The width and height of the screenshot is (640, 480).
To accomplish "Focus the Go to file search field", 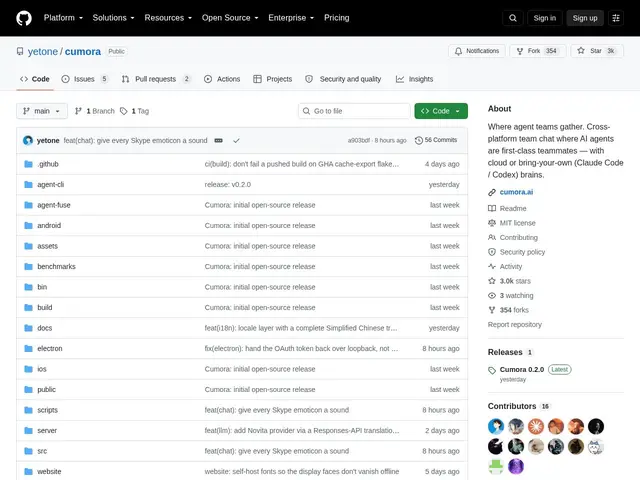I will 354,111.
